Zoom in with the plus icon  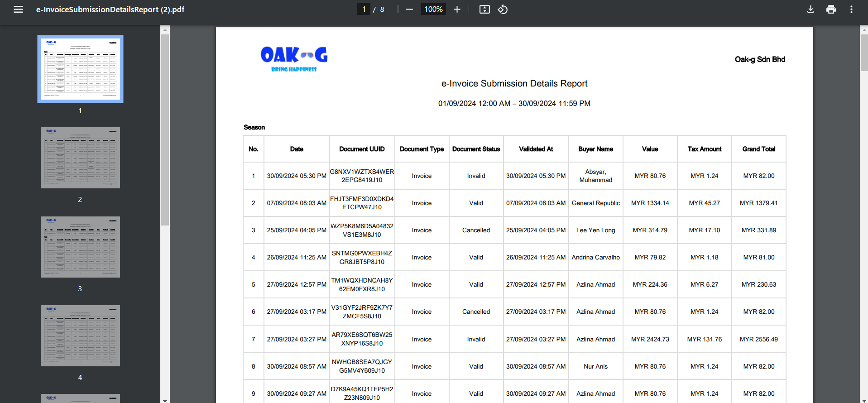pyautogui.click(x=457, y=9)
